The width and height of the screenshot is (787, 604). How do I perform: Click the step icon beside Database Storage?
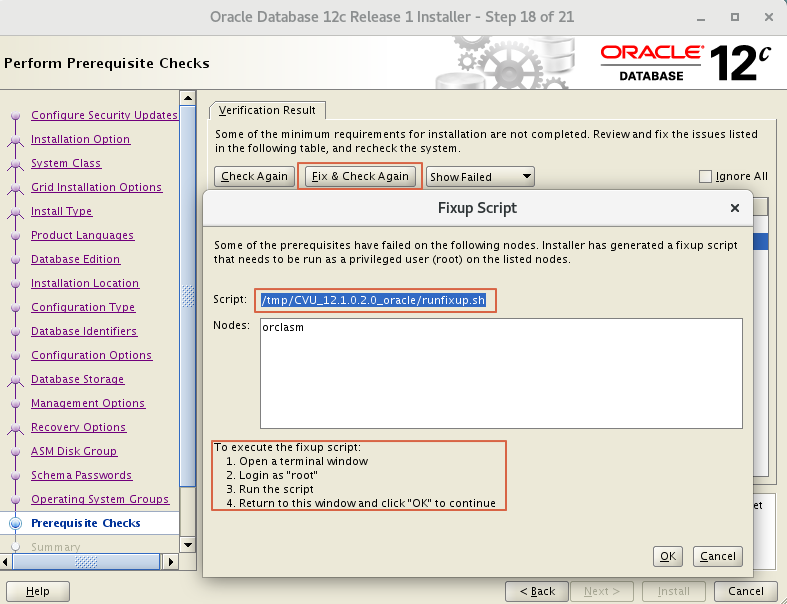point(15,380)
